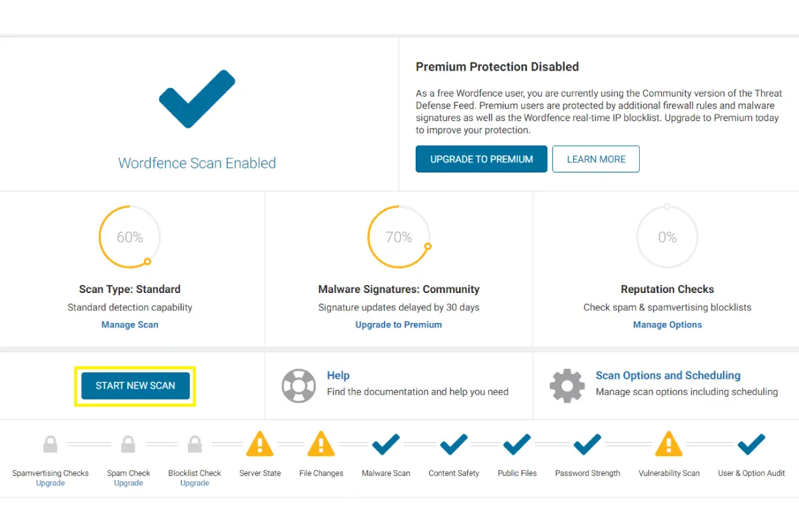Click the Password Strength checkmark icon
The image size is (799, 532).
tap(588, 443)
